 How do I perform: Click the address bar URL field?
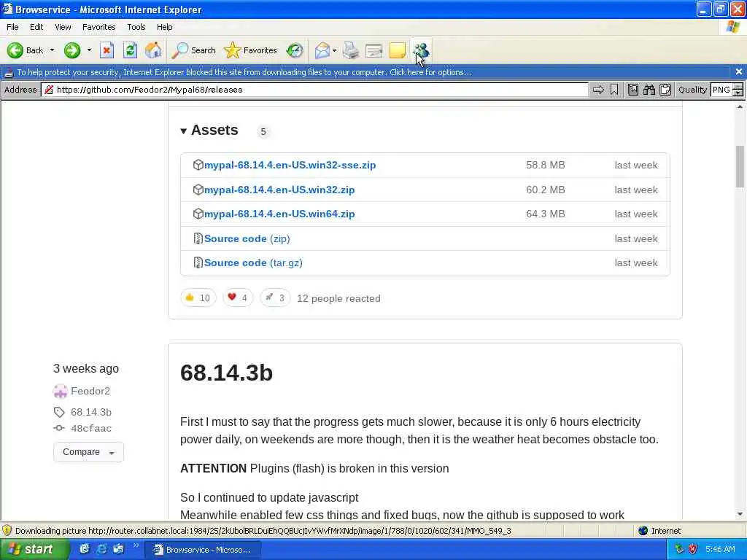[x=314, y=90]
